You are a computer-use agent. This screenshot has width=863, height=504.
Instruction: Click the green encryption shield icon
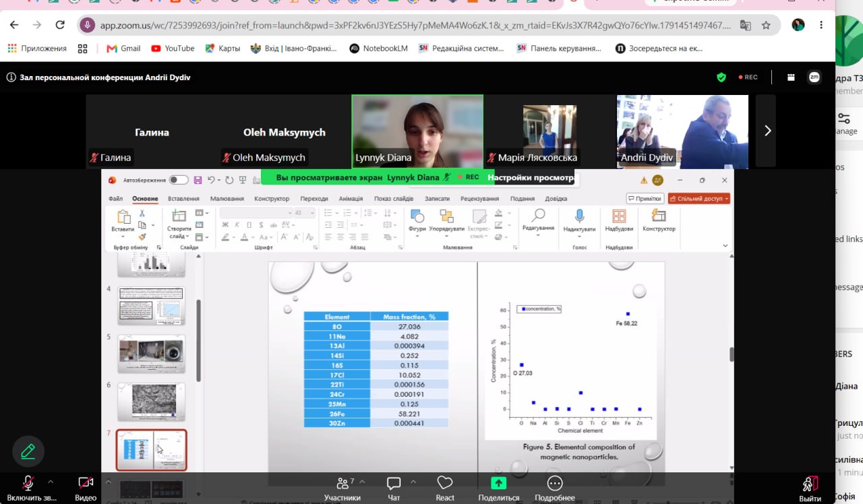tap(721, 77)
